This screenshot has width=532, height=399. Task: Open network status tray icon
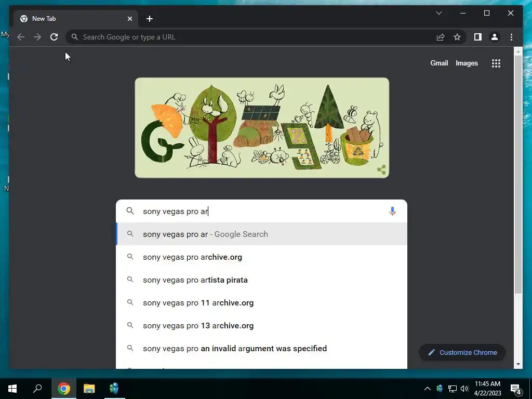pos(452,389)
